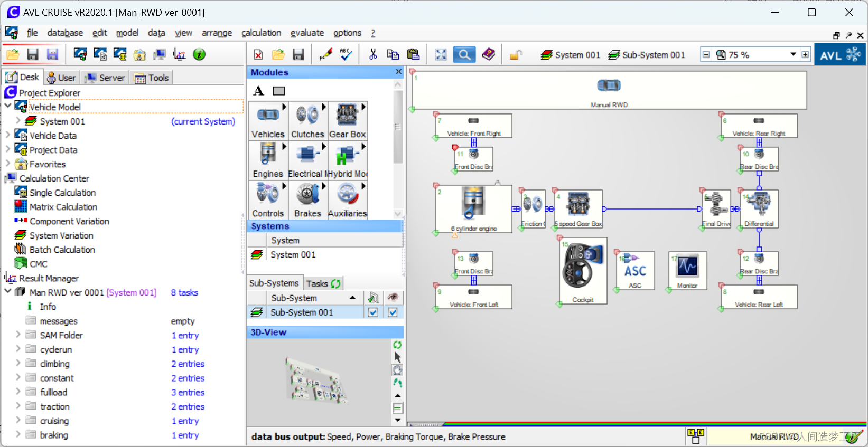Viewport: 868px width, 447px height.
Task: Click the unlock padlock icon
Action: pos(516,54)
